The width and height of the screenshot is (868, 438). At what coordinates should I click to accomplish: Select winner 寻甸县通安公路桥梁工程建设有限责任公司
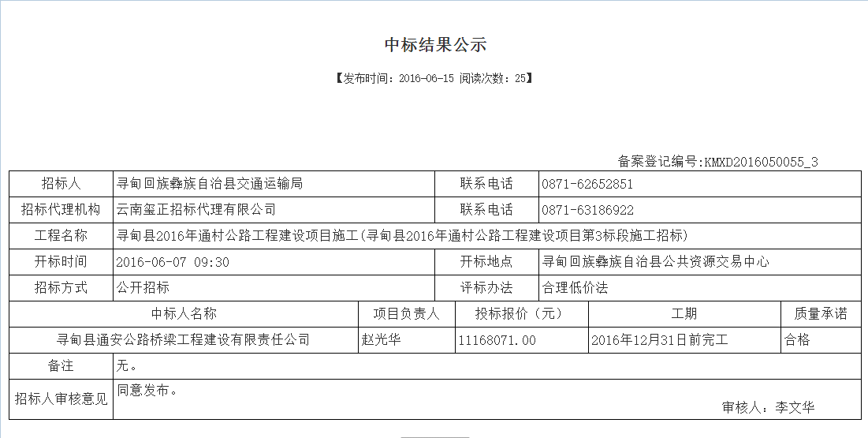[x=184, y=340]
